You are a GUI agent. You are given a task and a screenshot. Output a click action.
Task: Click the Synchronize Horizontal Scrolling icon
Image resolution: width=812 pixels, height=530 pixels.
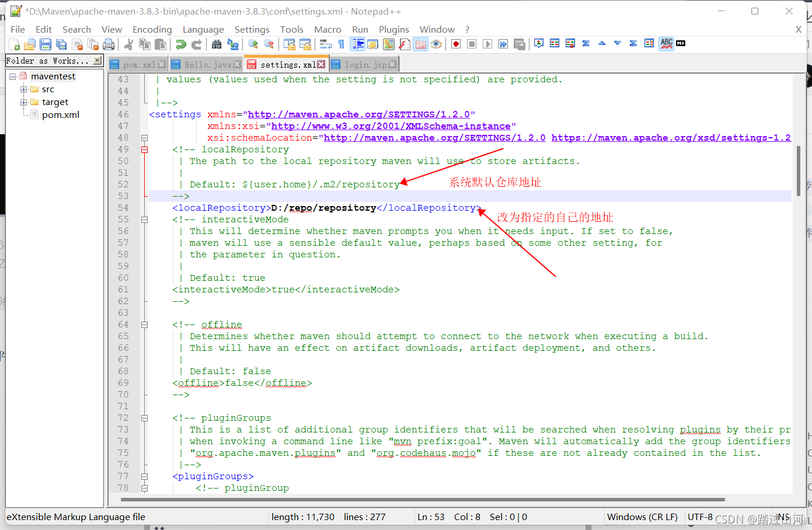coord(305,44)
